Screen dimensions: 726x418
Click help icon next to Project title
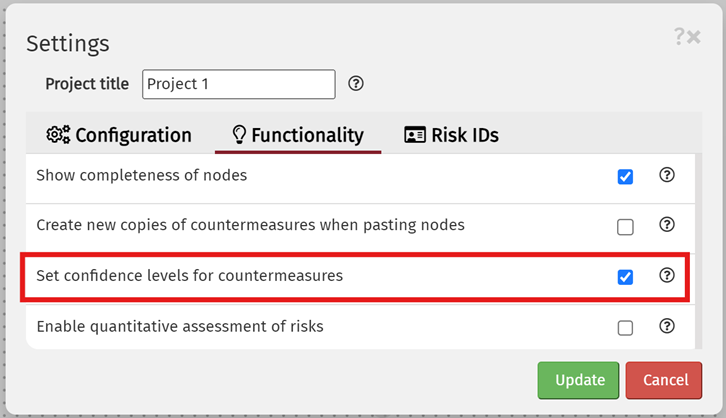coord(355,84)
